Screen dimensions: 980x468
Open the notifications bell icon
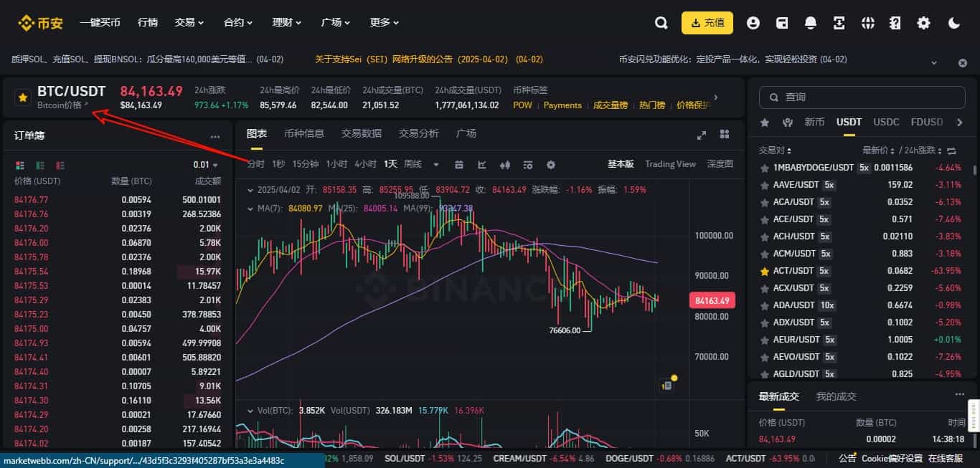[810, 22]
